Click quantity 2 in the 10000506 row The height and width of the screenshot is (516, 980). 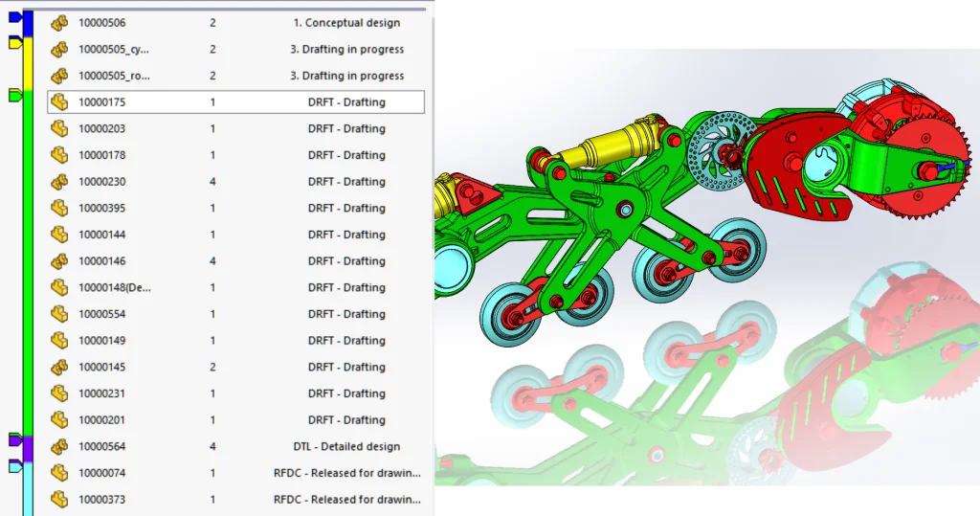[212, 23]
